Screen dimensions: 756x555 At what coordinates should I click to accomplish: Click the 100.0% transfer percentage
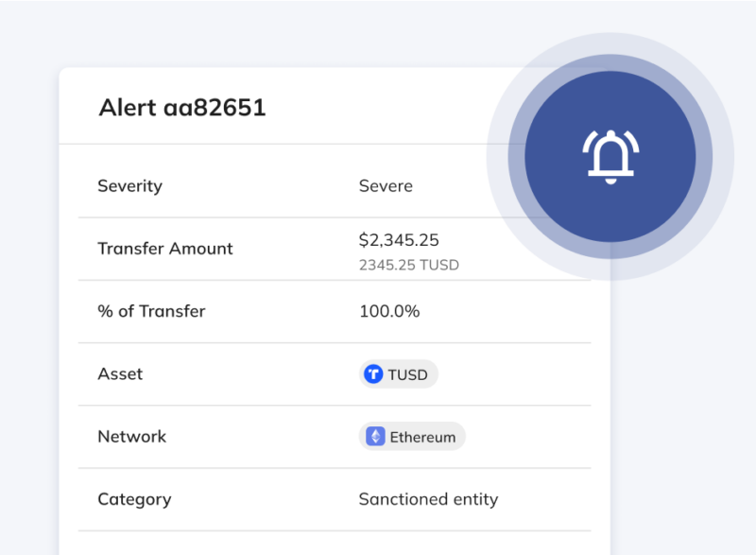pos(389,311)
